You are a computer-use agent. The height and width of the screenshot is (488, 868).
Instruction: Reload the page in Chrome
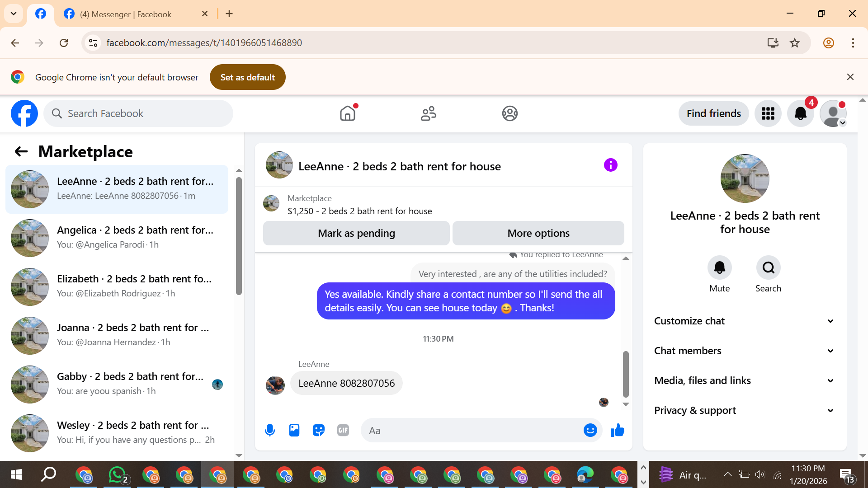[64, 43]
